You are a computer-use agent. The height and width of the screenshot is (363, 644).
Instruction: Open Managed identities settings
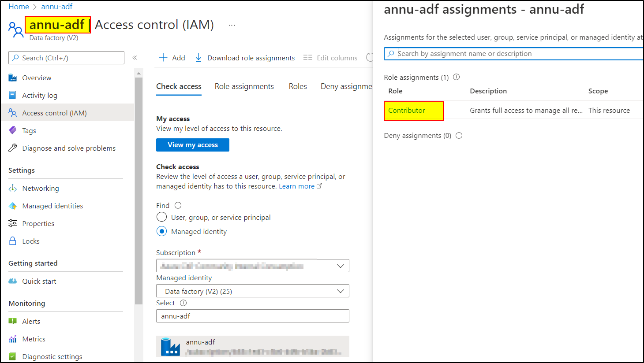pos(52,206)
